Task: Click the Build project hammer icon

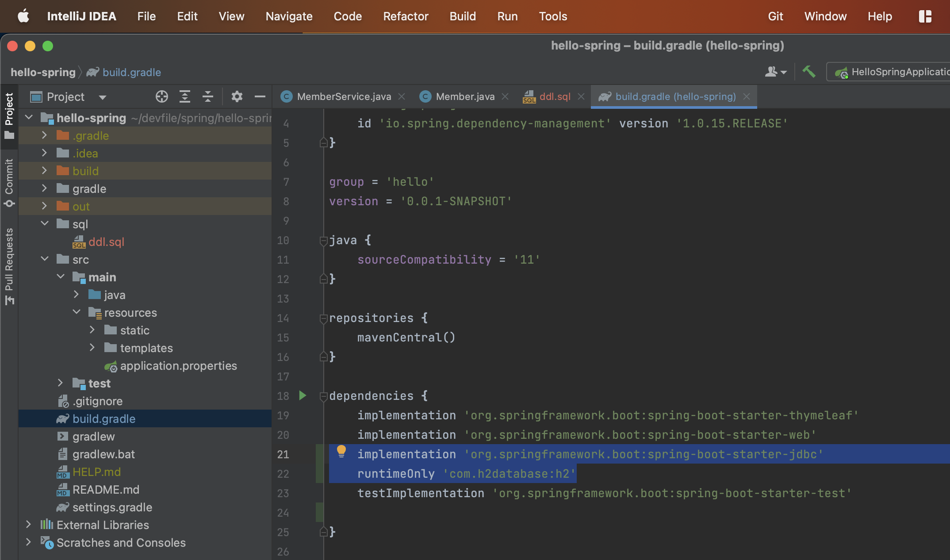Action: coord(808,72)
